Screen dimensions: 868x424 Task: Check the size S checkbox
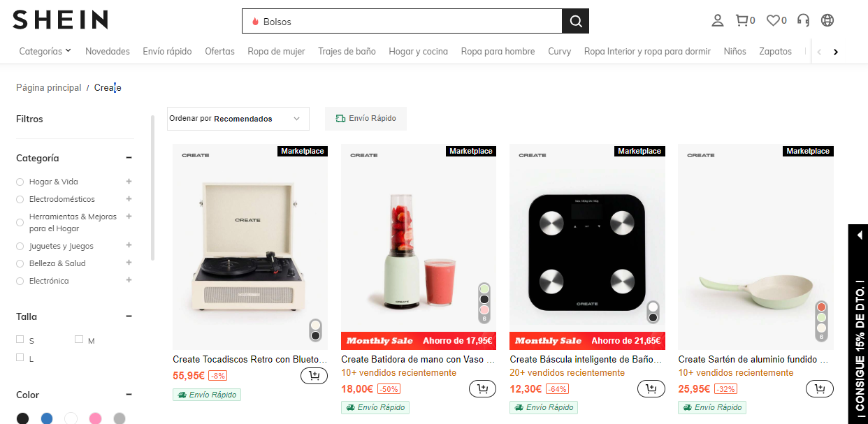[x=20, y=339]
